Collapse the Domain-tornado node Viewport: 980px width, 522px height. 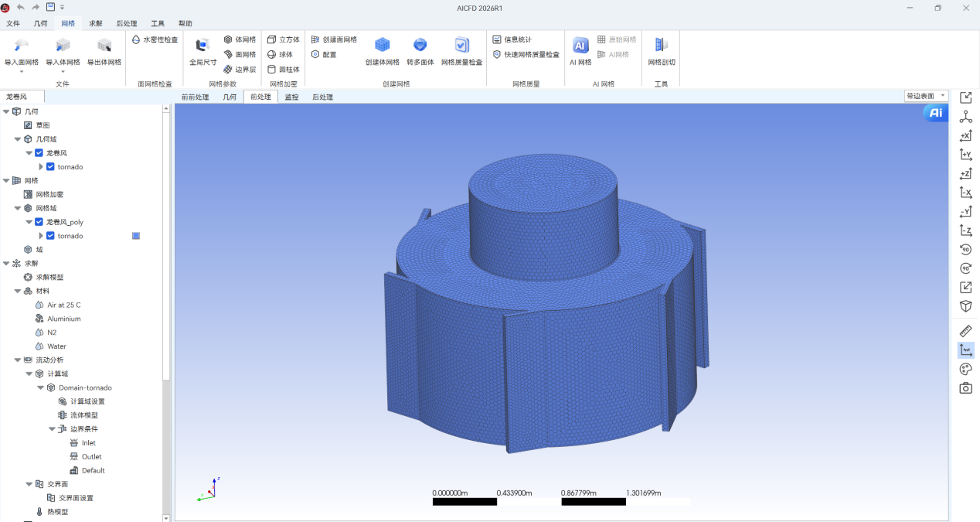click(x=41, y=387)
